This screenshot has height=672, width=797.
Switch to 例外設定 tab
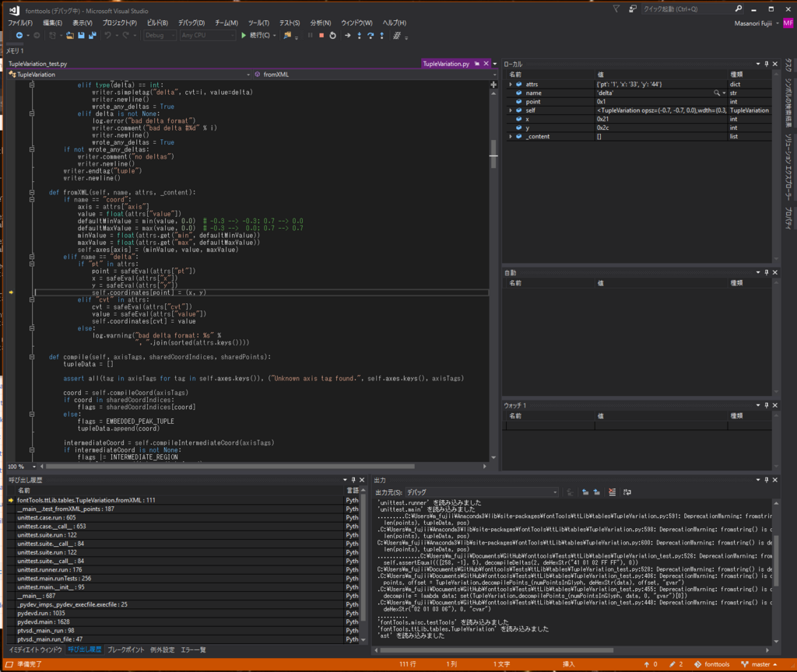[163, 649]
